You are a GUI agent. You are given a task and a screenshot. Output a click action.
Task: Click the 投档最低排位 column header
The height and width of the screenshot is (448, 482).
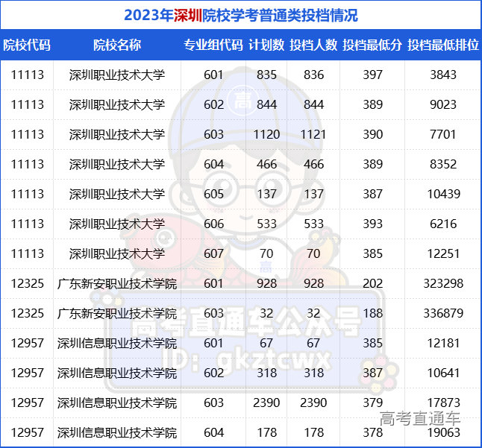click(443, 45)
